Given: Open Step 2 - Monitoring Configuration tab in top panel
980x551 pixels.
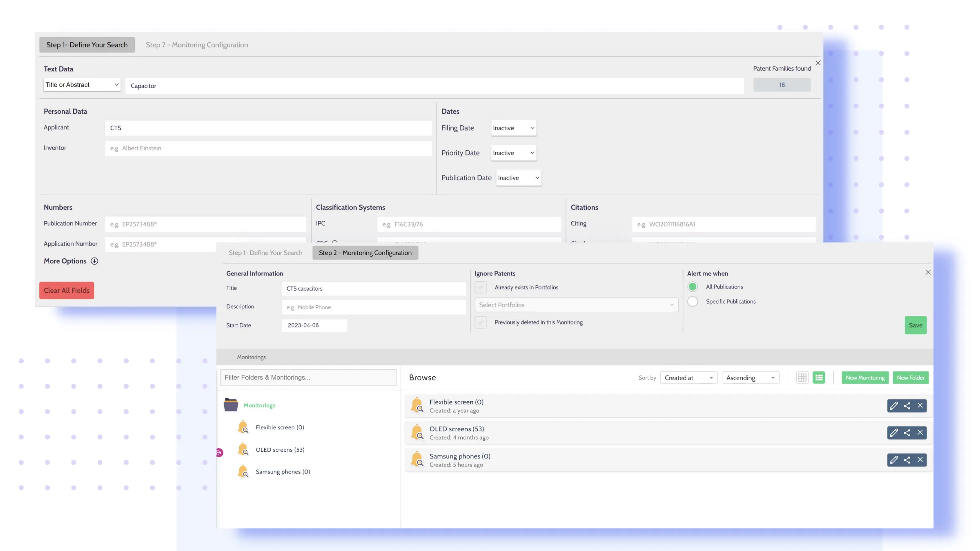Looking at the screenshot, I should pyautogui.click(x=197, y=45).
